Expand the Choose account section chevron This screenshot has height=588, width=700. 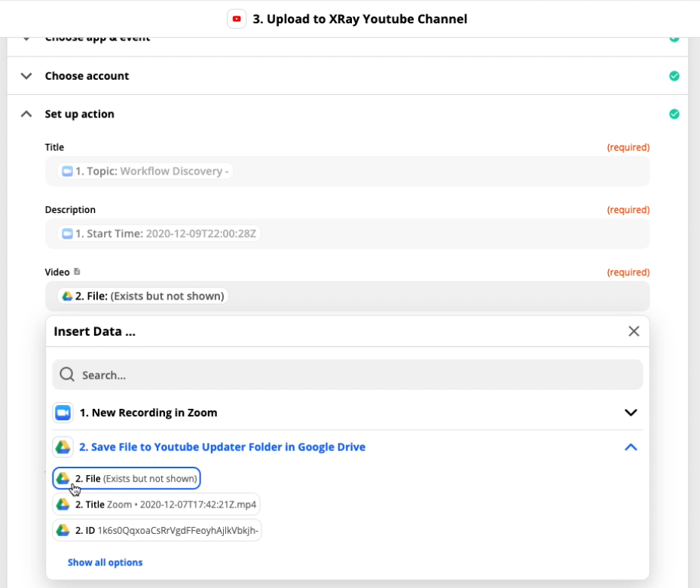[x=26, y=76]
